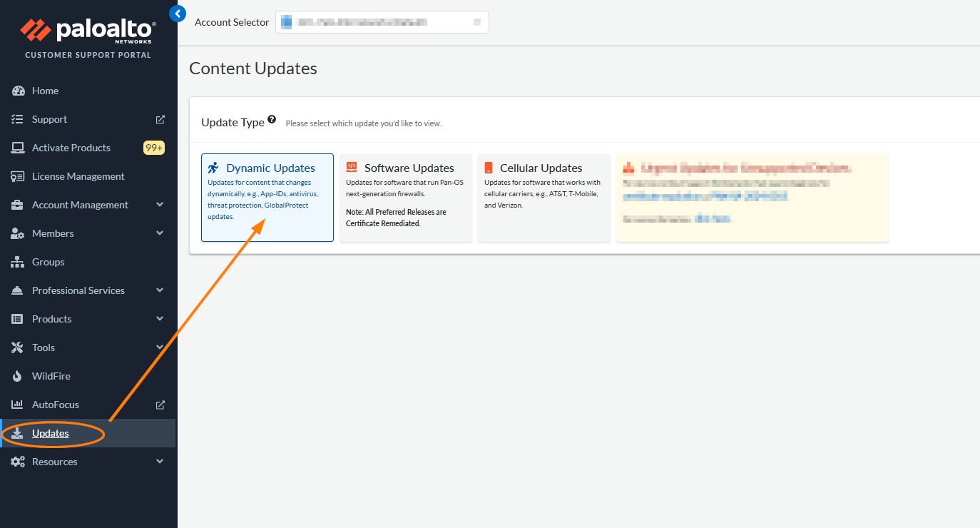Expand the Products submenu chevron
980x528 pixels.
[160, 319]
